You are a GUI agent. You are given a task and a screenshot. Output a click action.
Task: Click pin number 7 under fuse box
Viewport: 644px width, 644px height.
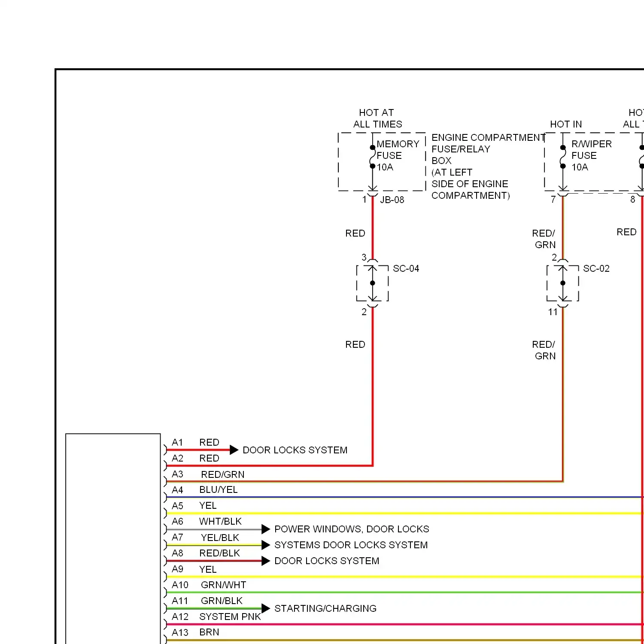(553, 200)
